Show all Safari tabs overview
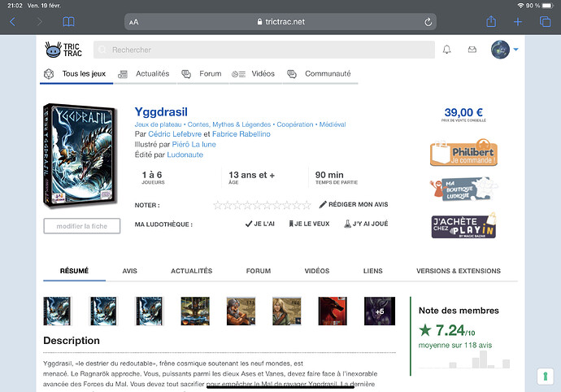 546,22
